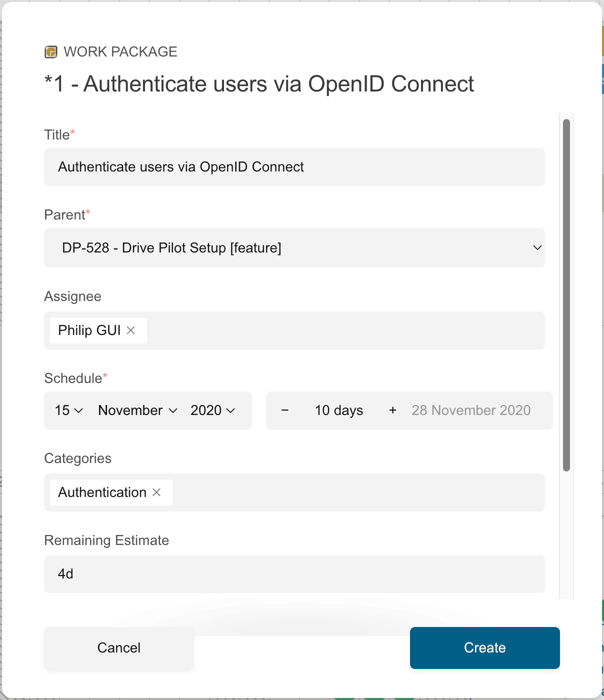The image size is (604, 700).
Task: Increase duration with the plus button
Action: point(393,410)
